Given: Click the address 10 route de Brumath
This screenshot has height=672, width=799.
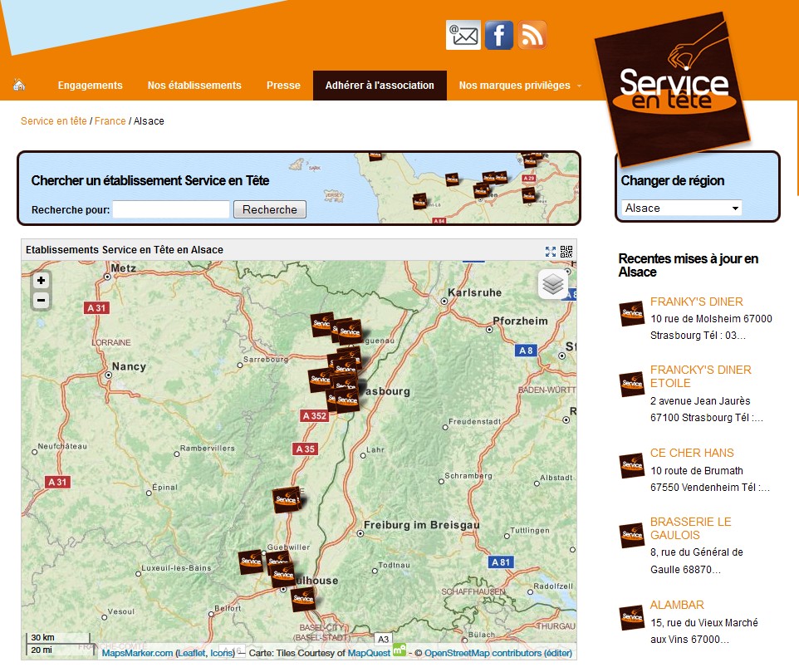Looking at the screenshot, I should (697, 471).
